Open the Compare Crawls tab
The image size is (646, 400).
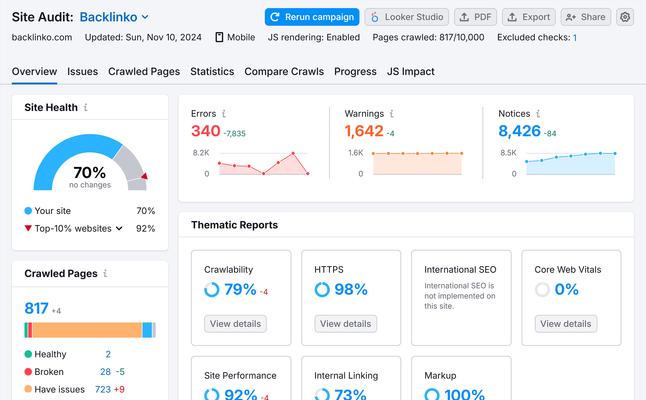(284, 71)
